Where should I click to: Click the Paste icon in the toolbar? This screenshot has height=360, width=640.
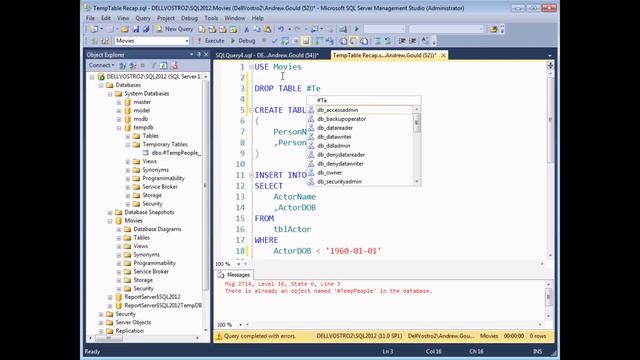pyautogui.click(x=267, y=29)
